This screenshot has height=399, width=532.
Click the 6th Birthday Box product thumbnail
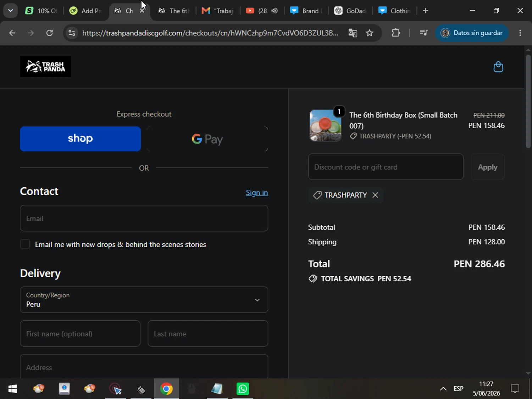[x=325, y=125]
